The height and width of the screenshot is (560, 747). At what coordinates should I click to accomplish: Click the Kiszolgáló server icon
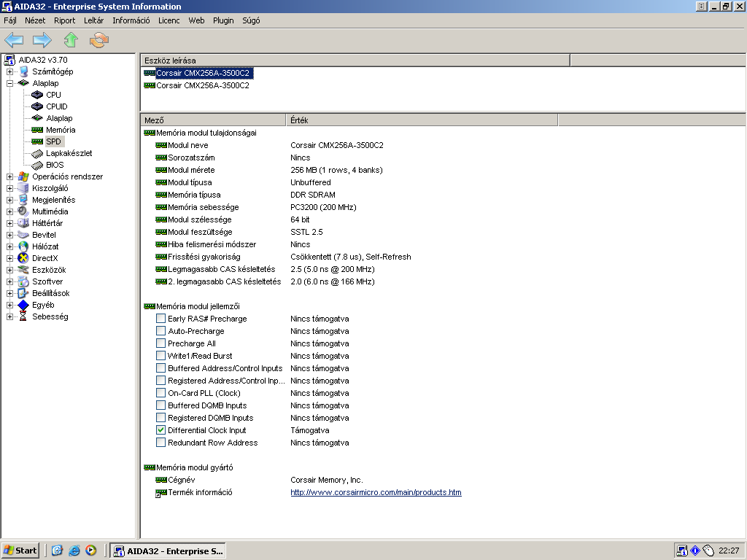click(x=23, y=188)
